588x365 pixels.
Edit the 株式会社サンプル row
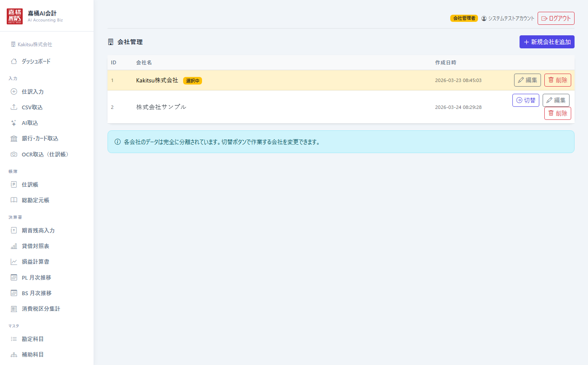[556, 100]
